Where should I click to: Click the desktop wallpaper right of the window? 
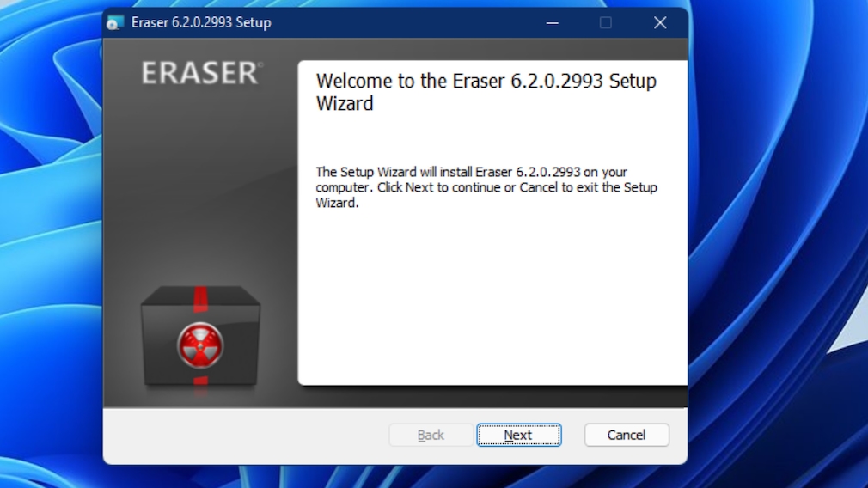[773, 258]
